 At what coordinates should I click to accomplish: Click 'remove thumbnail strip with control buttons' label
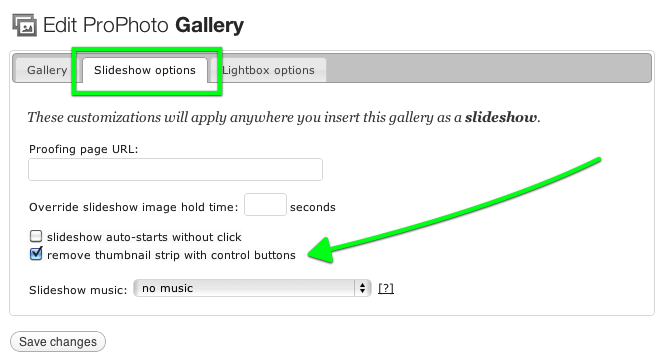[171, 255]
